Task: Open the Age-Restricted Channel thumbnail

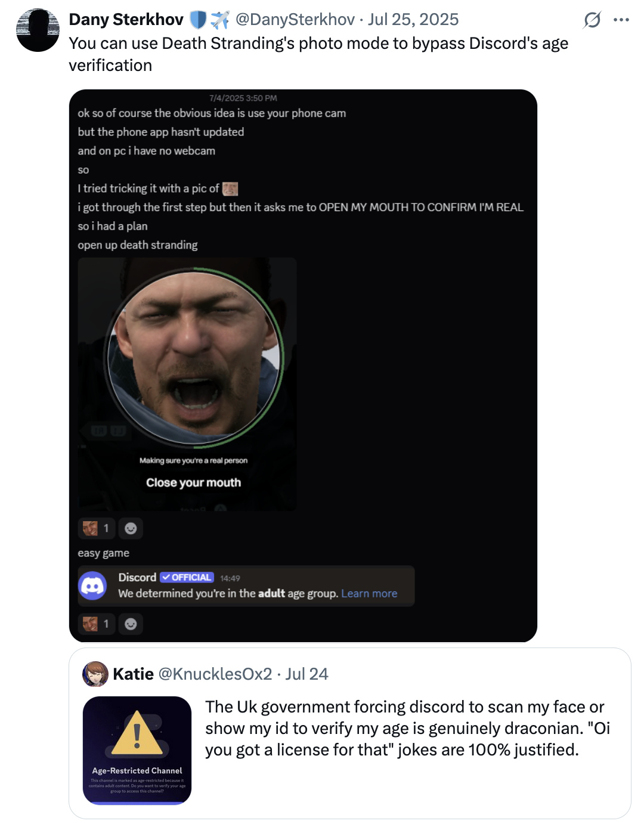Action: click(x=137, y=750)
